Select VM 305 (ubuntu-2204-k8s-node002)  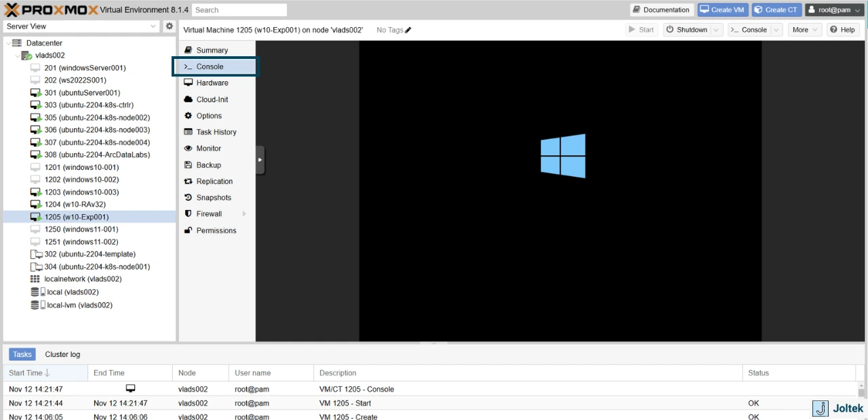tap(97, 118)
